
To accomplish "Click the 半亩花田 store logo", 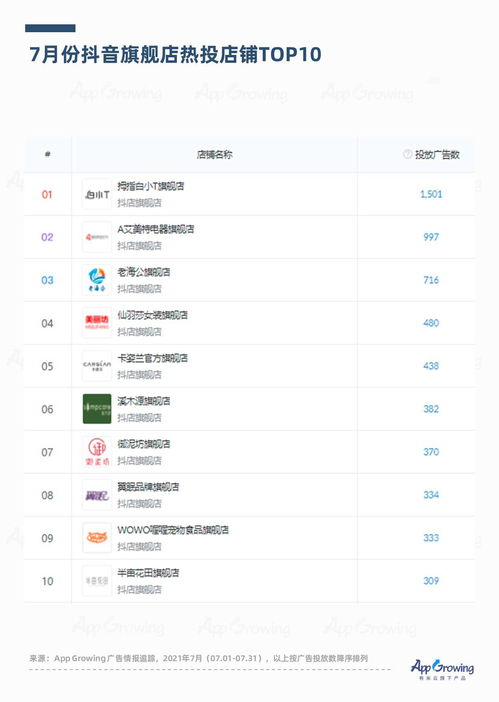I will pyautogui.click(x=97, y=581).
